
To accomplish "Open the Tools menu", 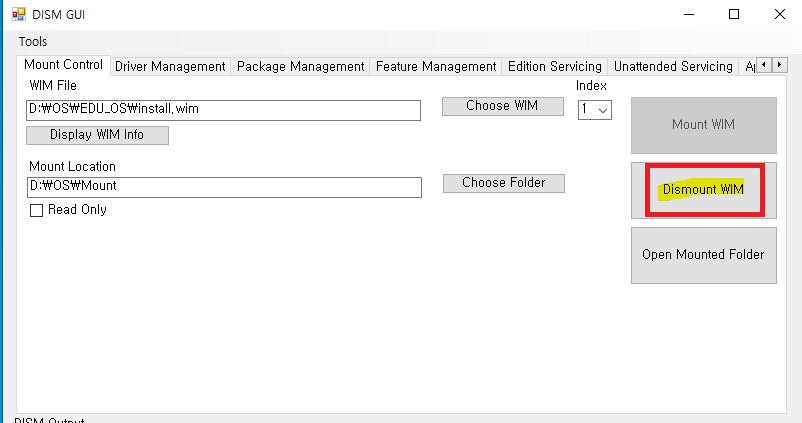I will pos(33,41).
